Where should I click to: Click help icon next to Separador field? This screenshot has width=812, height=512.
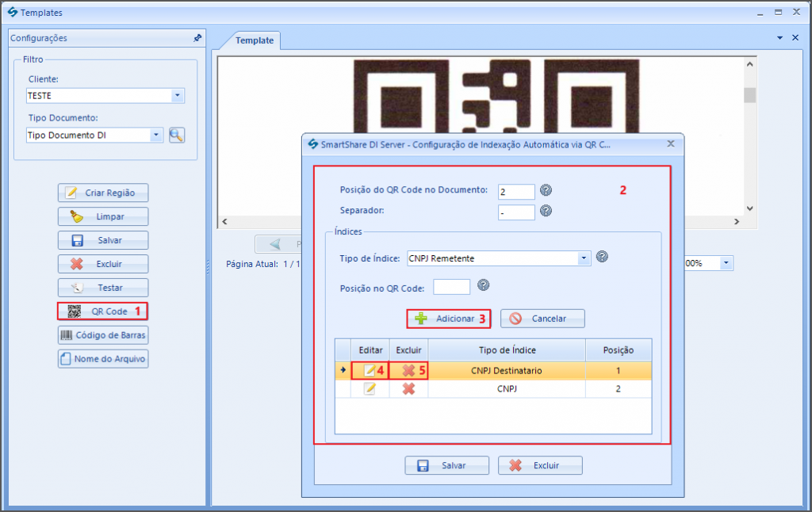tap(546, 211)
